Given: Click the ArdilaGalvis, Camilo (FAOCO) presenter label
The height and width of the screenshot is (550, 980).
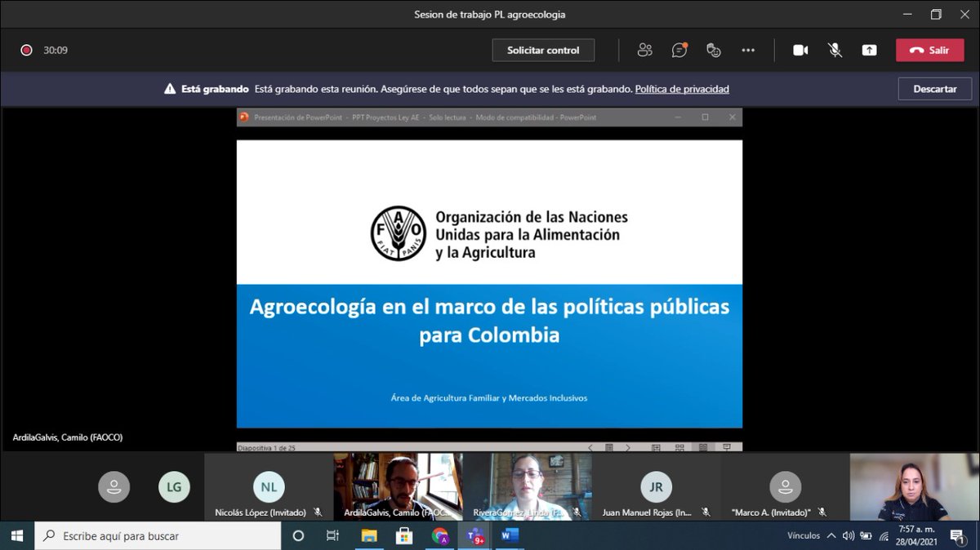Looking at the screenshot, I should coord(68,437).
